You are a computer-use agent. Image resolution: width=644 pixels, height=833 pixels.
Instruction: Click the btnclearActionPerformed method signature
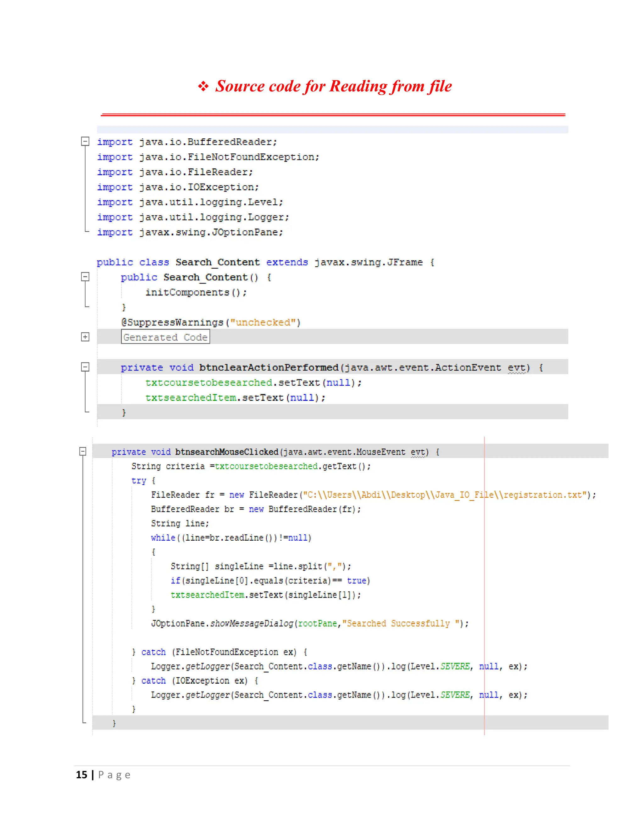[x=332, y=368]
